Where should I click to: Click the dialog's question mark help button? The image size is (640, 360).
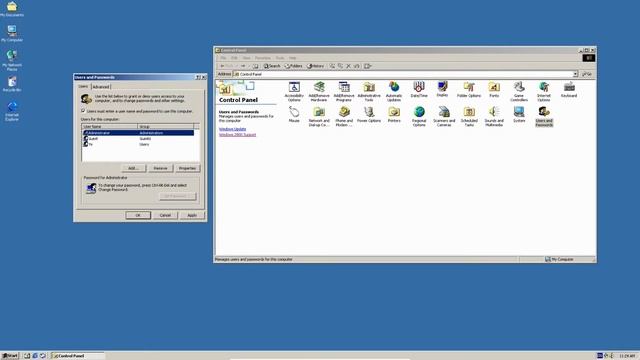coord(198,77)
